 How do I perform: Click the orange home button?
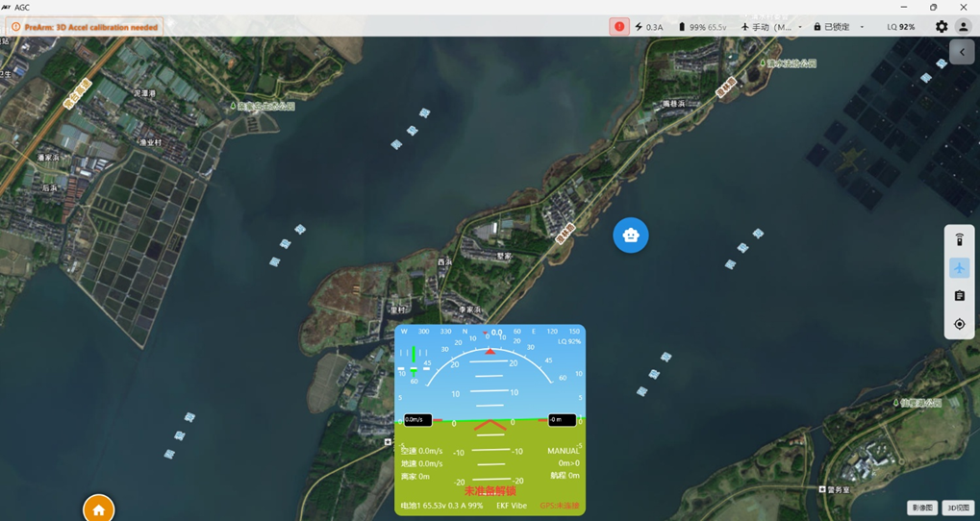[98, 509]
